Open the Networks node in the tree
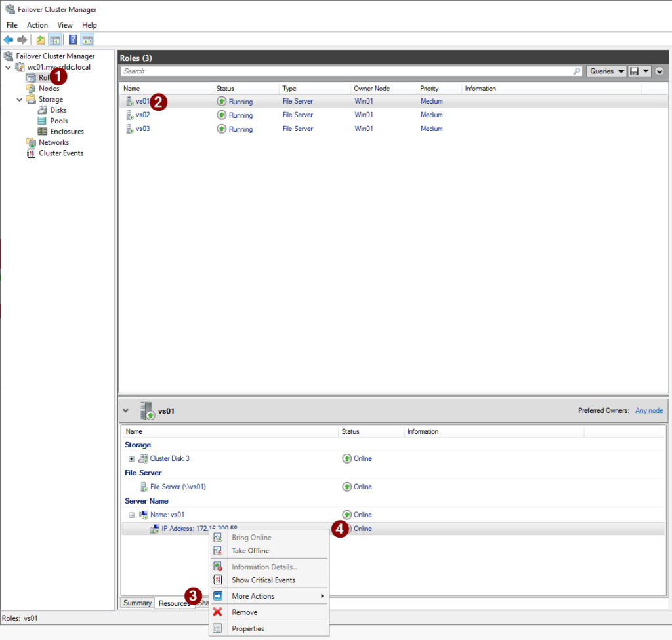This screenshot has height=640, width=672. pyautogui.click(x=53, y=142)
